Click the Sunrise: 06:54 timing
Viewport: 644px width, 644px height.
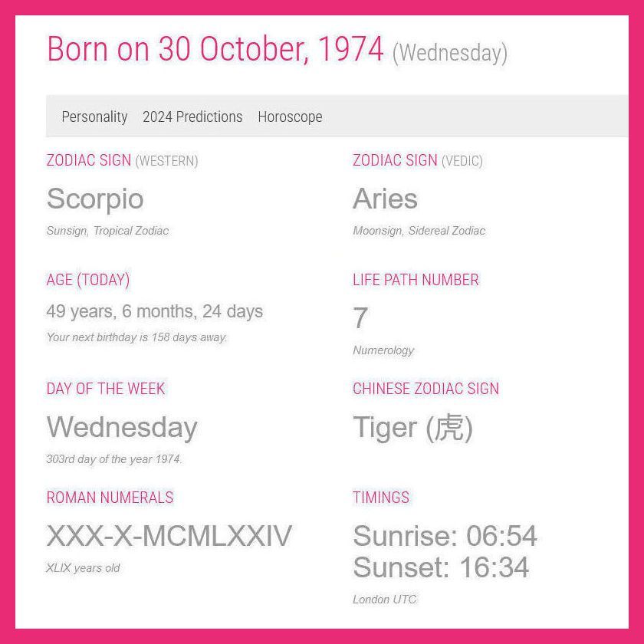[x=445, y=536]
